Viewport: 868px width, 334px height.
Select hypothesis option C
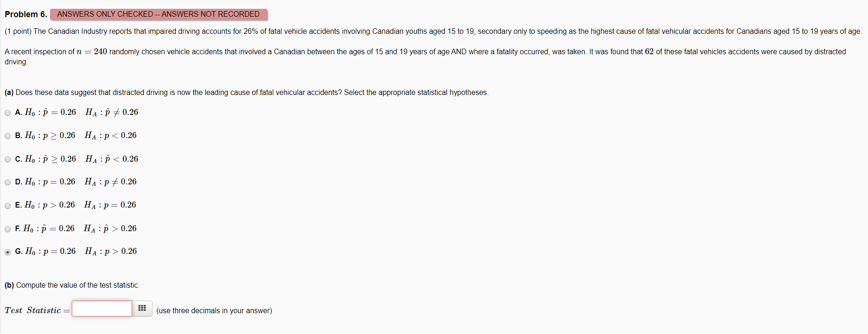click(7, 159)
